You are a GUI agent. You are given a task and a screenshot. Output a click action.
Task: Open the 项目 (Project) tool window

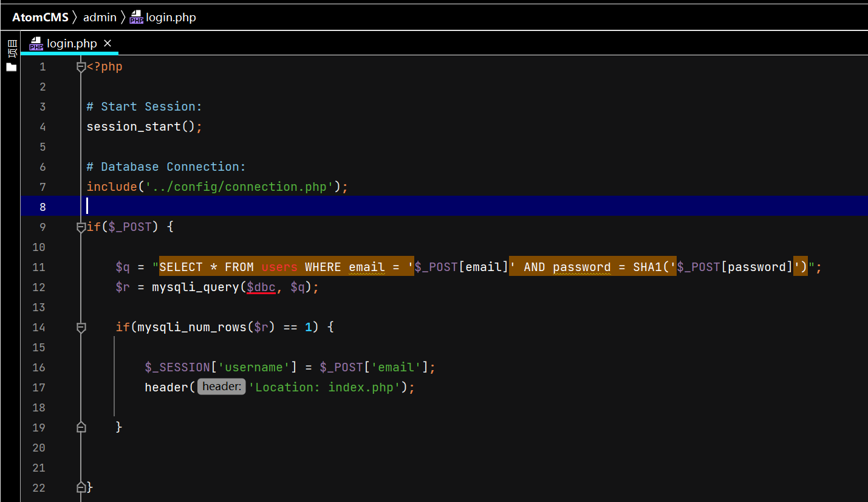(x=12, y=48)
